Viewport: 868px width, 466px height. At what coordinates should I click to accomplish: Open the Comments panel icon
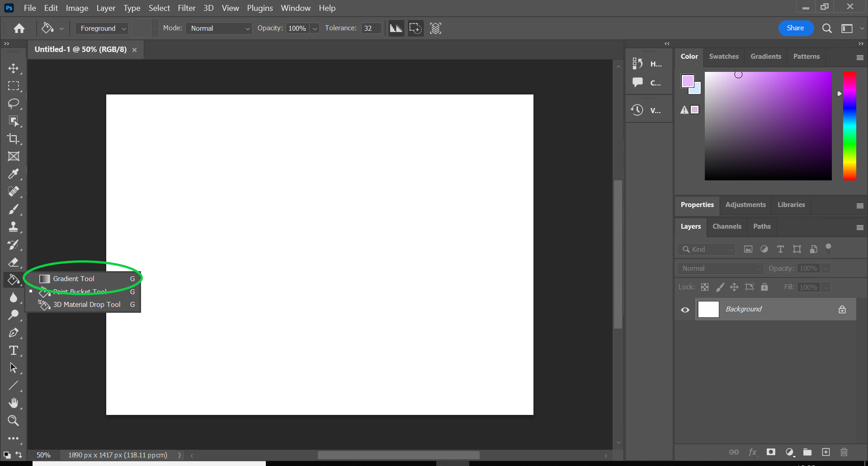[637, 83]
